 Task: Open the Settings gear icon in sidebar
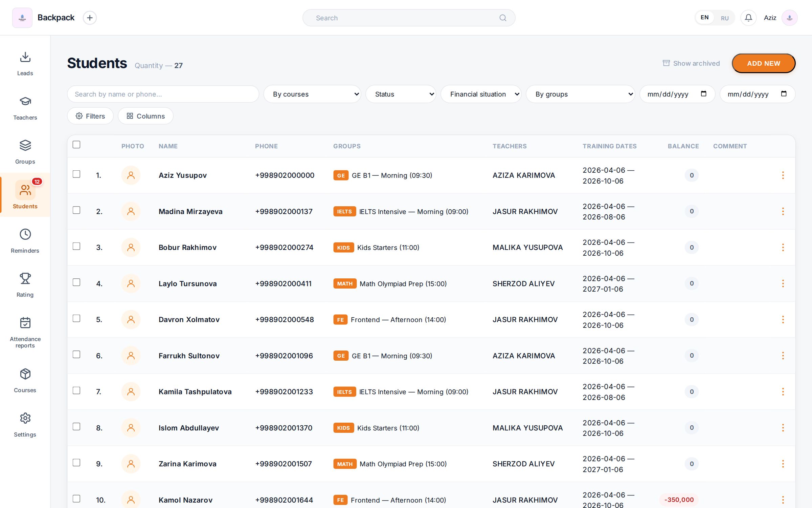tap(25, 418)
